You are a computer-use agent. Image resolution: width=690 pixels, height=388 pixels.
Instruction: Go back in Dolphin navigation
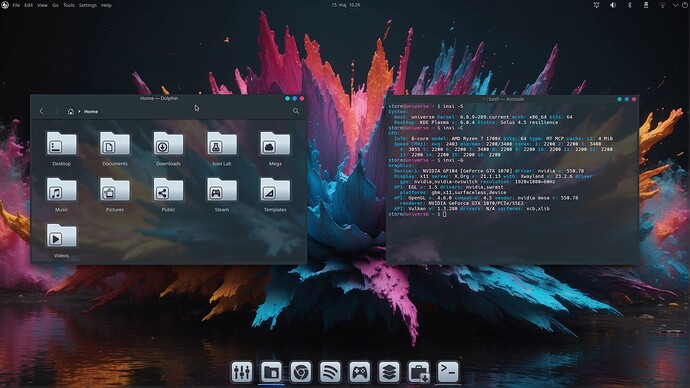(41, 111)
